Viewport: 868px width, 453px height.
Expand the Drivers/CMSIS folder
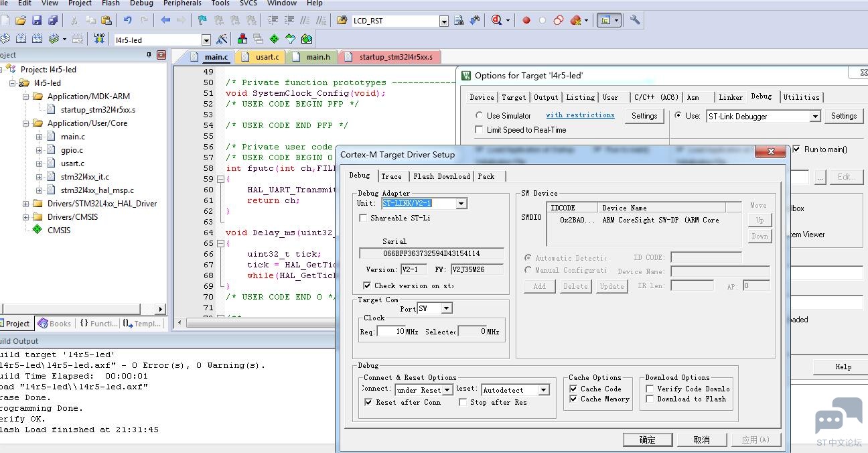point(25,217)
